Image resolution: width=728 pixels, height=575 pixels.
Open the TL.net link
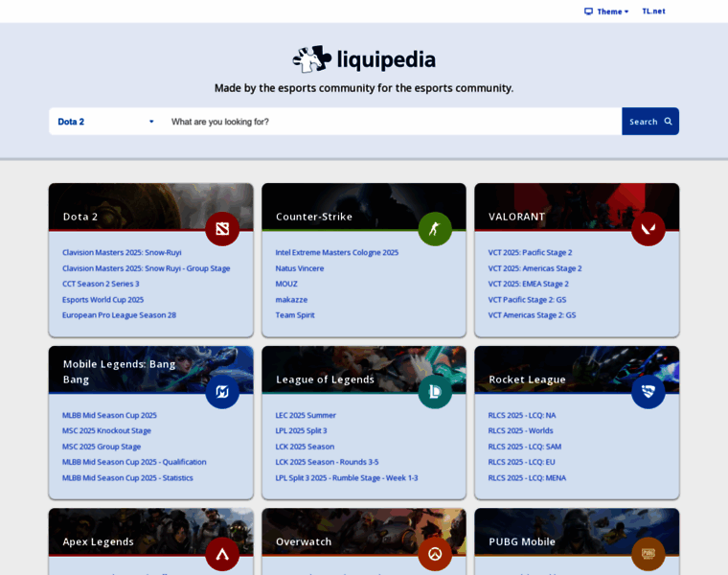(653, 11)
